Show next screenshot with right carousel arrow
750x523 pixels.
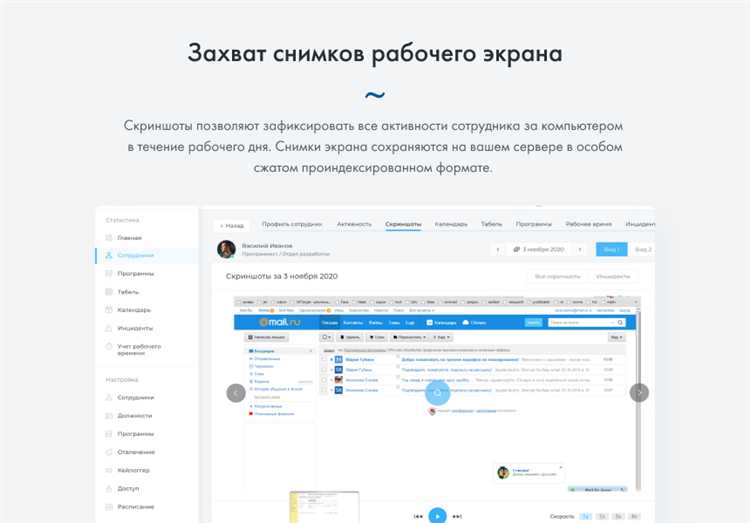point(640,393)
